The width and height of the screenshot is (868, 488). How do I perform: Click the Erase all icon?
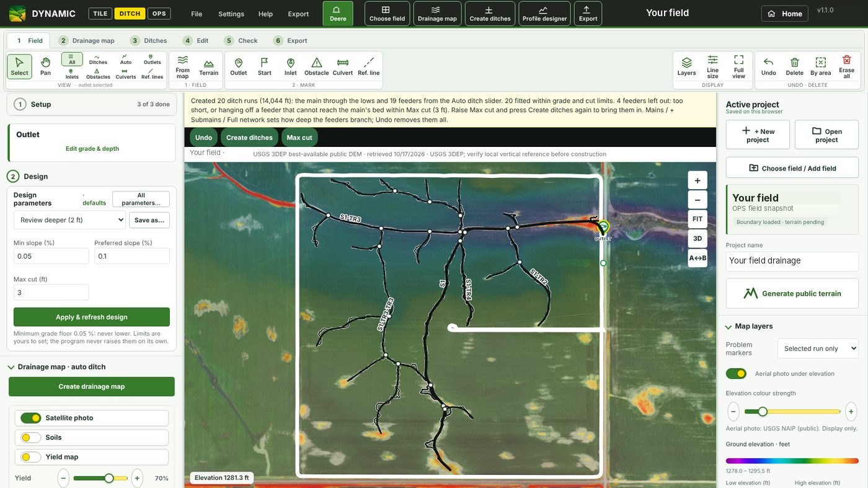pos(847,66)
